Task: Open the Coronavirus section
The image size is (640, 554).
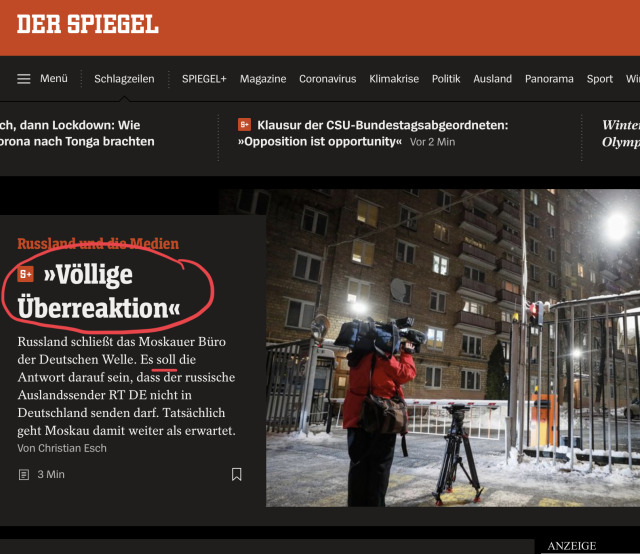Action: [327, 79]
